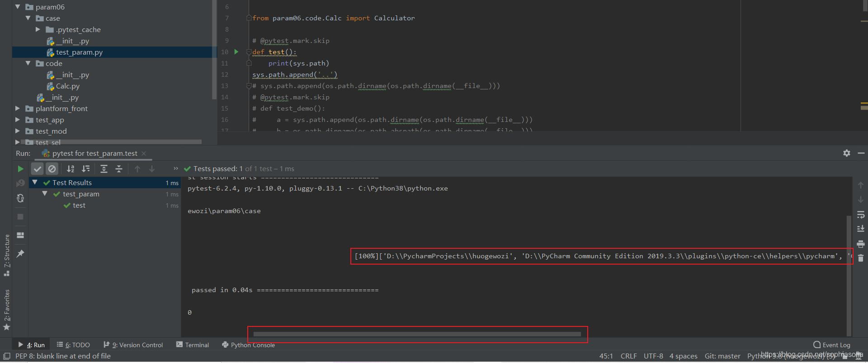Screen dimensions: 868x363
Task: Collapse the code folder
Action: [28, 63]
